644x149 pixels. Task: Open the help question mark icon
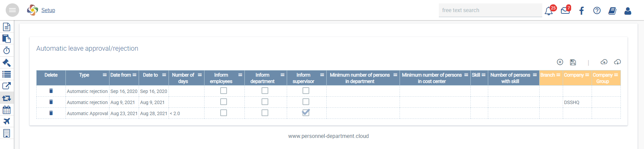(597, 11)
